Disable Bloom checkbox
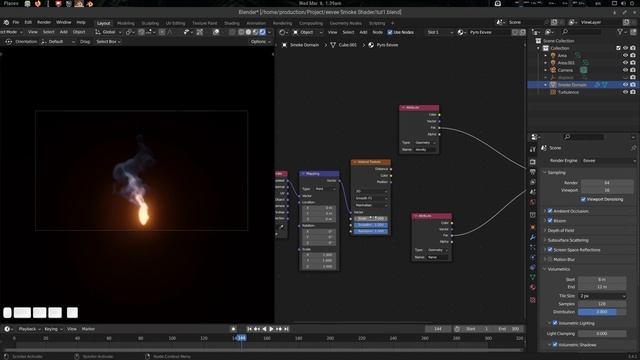The image size is (640, 360). click(550, 221)
